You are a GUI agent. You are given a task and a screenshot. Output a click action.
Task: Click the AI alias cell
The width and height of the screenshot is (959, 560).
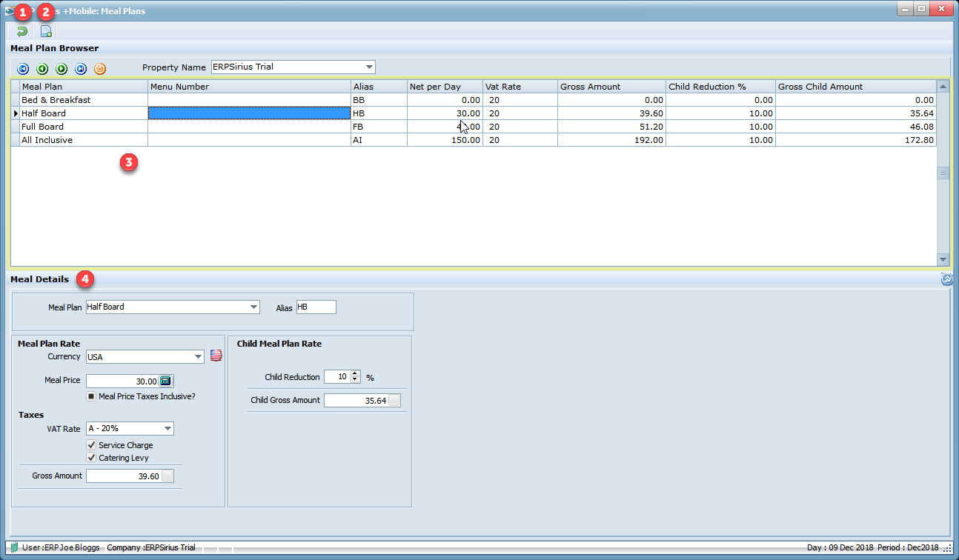tap(379, 140)
